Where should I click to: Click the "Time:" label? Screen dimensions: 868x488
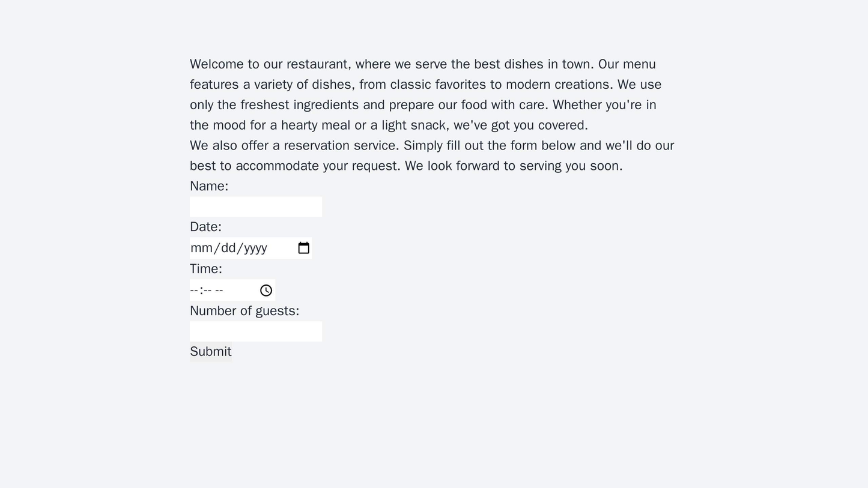tap(206, 269)
